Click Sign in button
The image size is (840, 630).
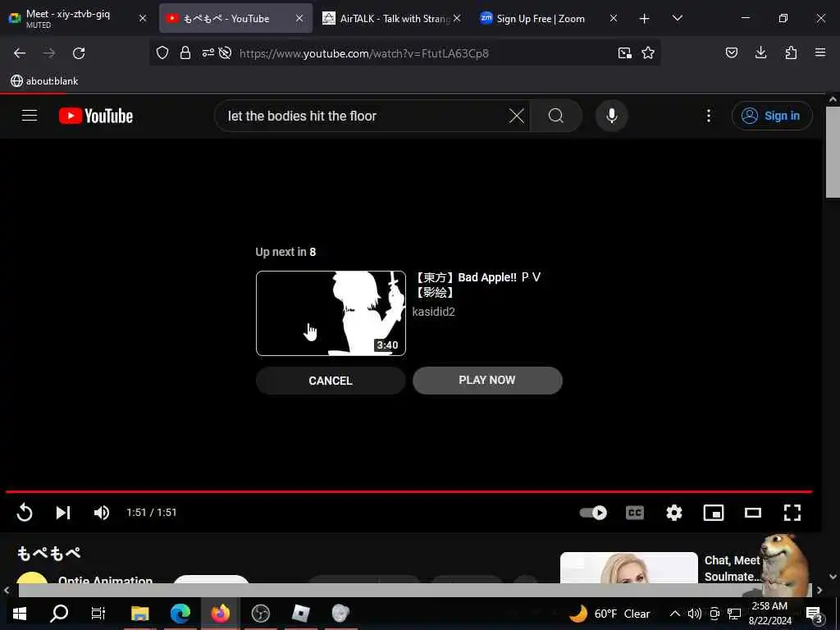772,116
